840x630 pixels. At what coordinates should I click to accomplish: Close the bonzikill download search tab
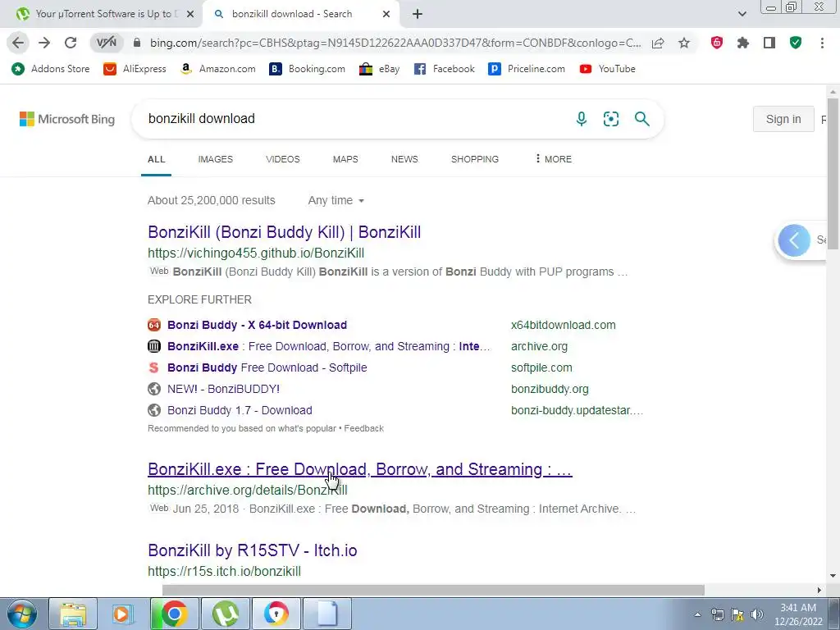(x=386, y=15)
